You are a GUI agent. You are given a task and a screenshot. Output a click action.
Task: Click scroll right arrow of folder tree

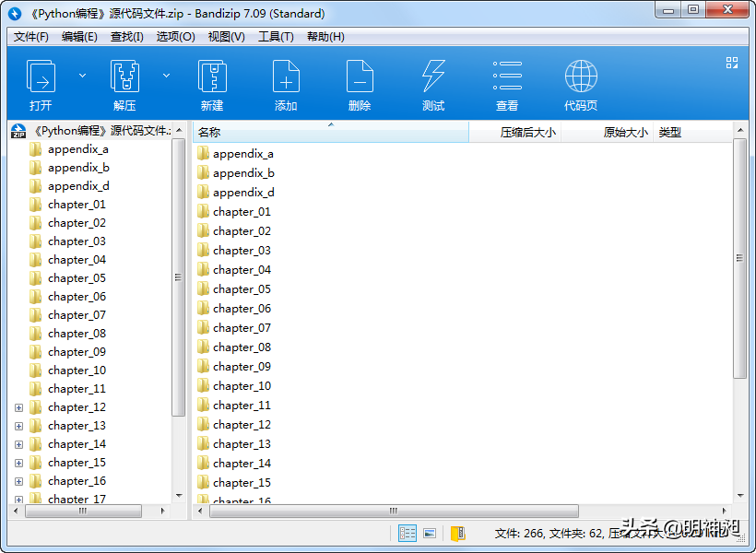pyautogui.click(x=162, y=511)
